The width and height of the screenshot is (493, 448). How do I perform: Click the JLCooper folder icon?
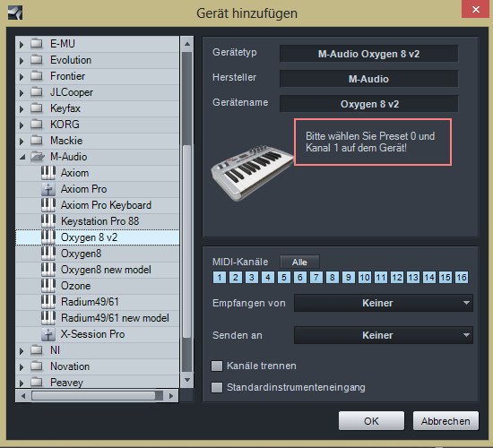pos(37,91)
